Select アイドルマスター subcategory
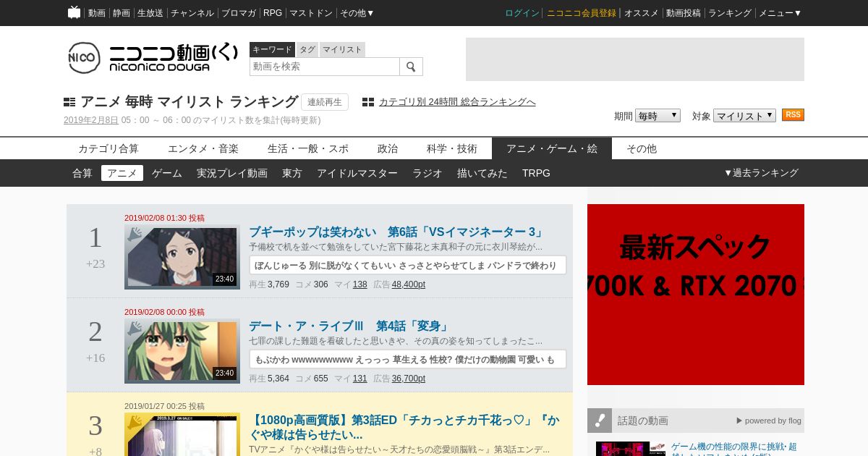Image resolution: width=868 pixels, height=456 pixels. point(357,173)
